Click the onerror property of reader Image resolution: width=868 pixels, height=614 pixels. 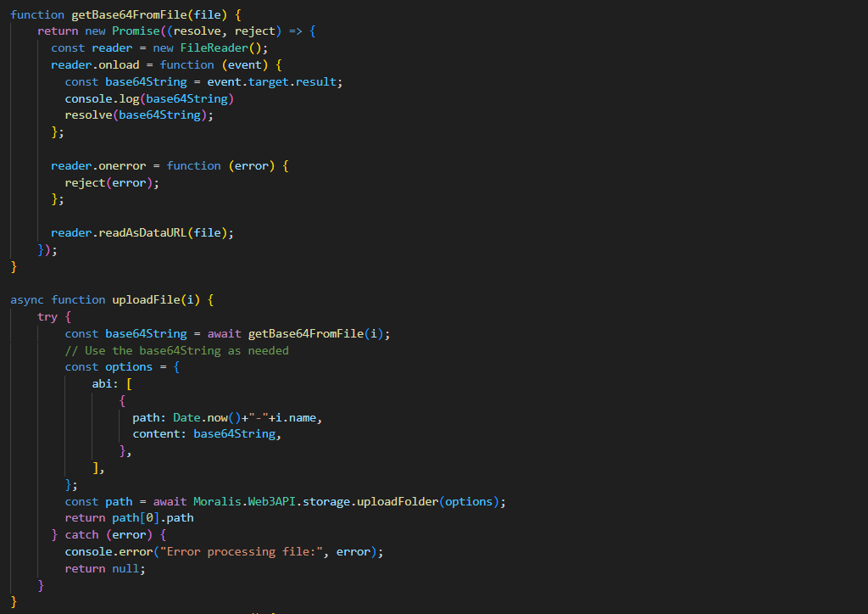coord(122,165)
